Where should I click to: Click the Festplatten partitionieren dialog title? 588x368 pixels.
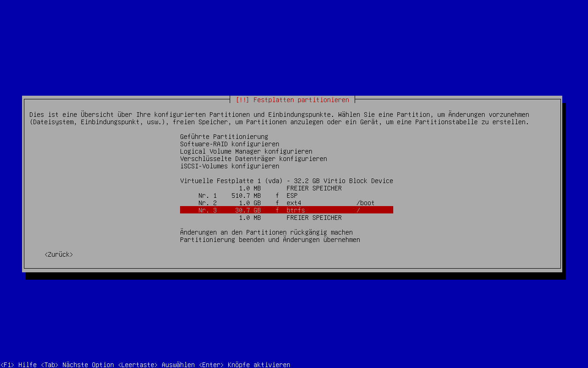[292, 100]
